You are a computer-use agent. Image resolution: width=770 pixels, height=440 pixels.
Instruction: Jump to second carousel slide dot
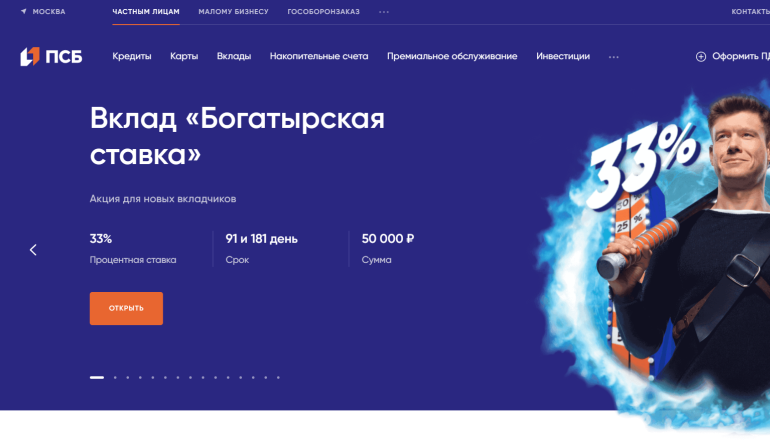[x=115, y=378]
